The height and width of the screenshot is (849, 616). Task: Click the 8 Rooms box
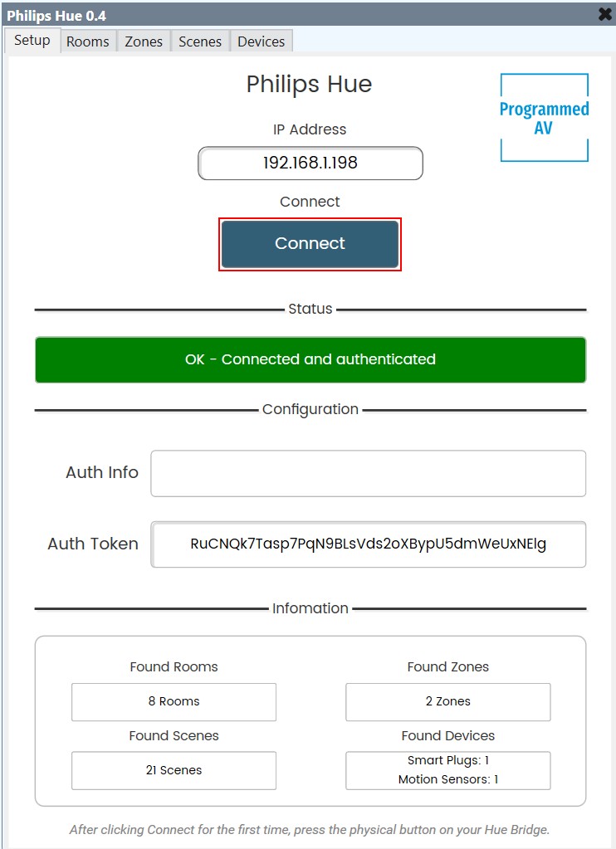[174, 702]
